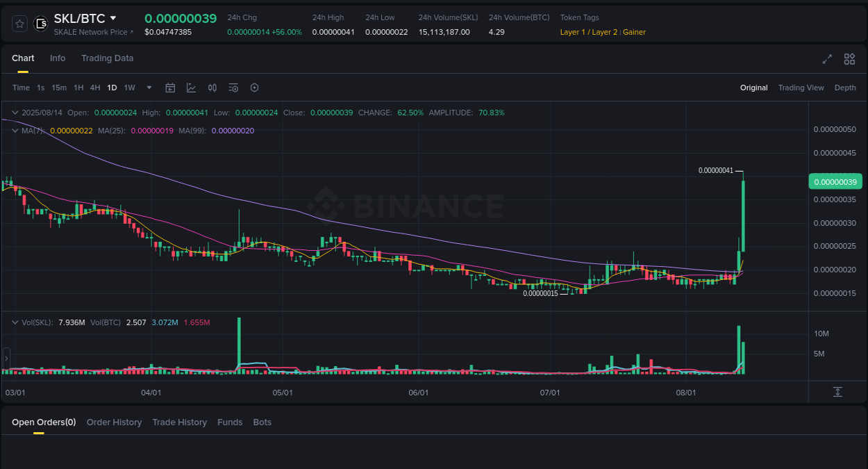Image resolution: width=868 pixels, height=469 pixels.
Task: Open the Depth chart view
Action: click(x=845, y=88)
